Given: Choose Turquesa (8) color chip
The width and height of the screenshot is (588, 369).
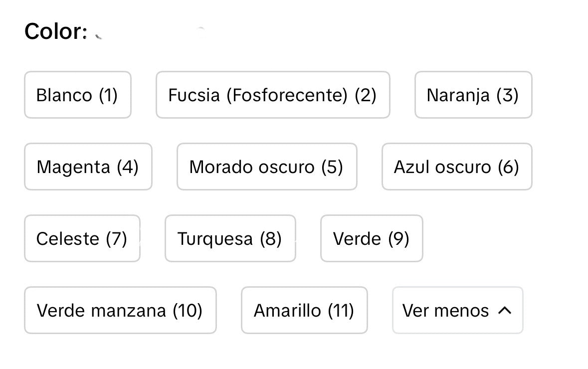Looking at the screenshot, I should point(230,238).
